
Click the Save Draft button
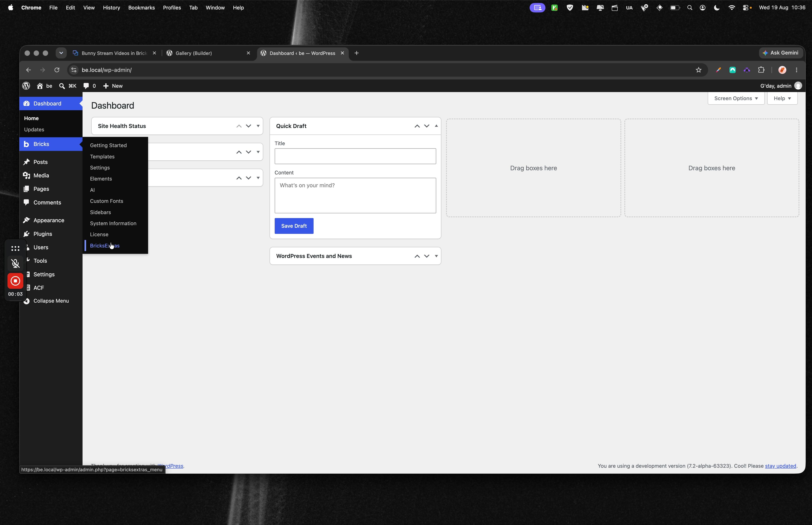(294, 226)
